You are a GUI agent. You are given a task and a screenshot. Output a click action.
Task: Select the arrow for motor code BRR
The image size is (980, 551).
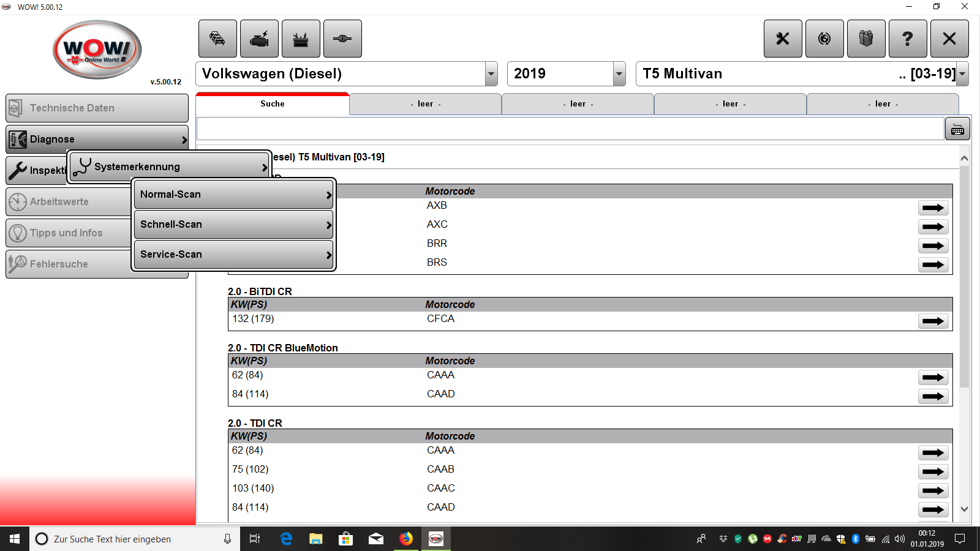(933, 246)
